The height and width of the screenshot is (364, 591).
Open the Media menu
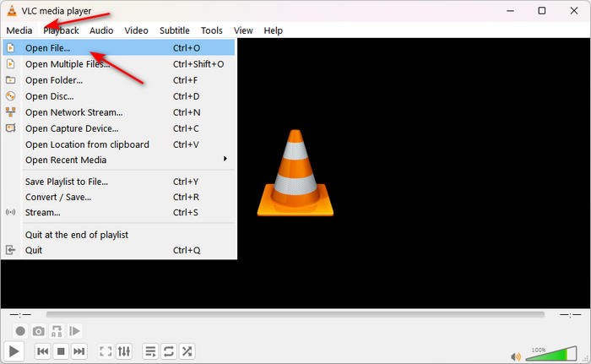(x=19, y=30)
